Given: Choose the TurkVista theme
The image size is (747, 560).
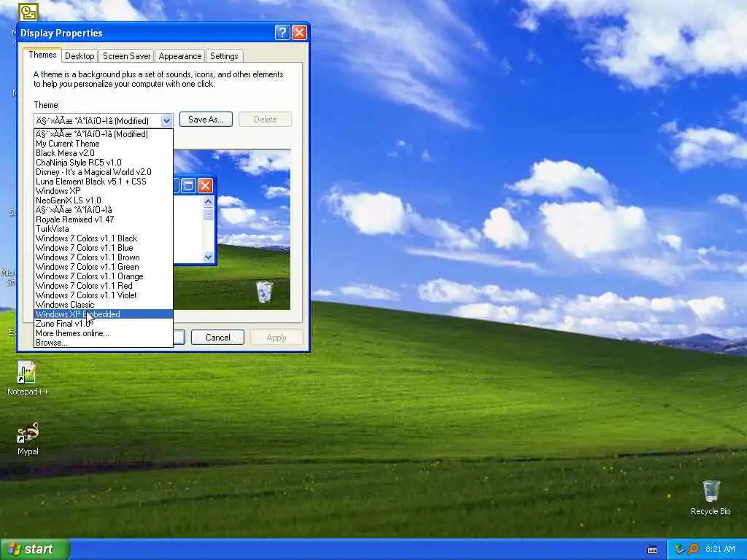Looking at the screenshot, I should (x=104, y=229).
